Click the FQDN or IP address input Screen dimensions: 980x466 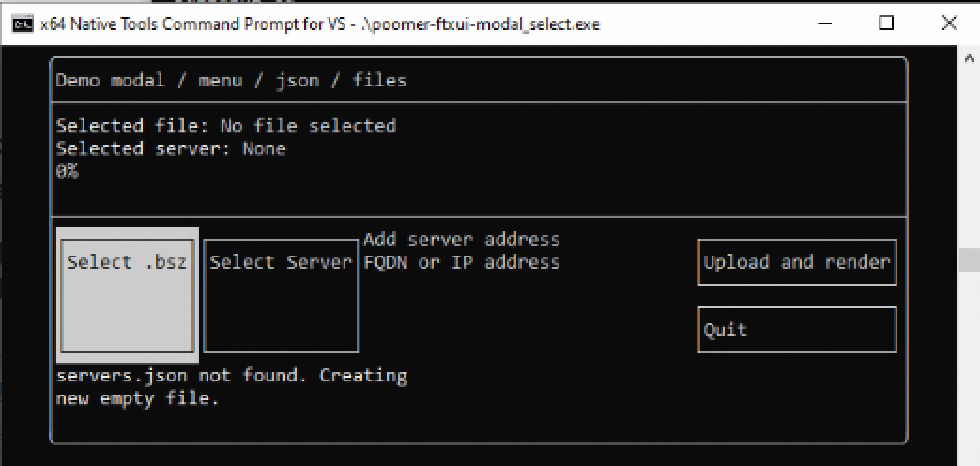coord(461,262)
